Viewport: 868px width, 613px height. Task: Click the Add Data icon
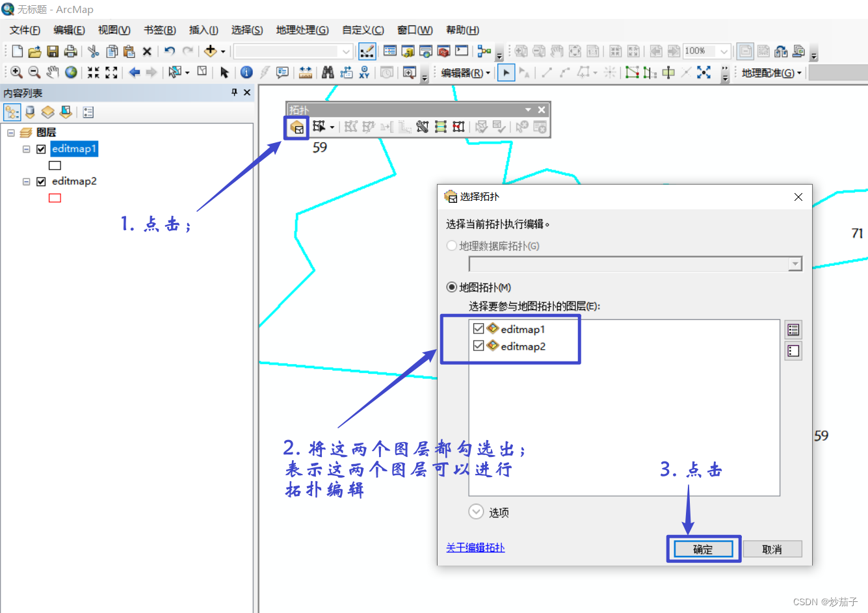click(x=210, y=51)
